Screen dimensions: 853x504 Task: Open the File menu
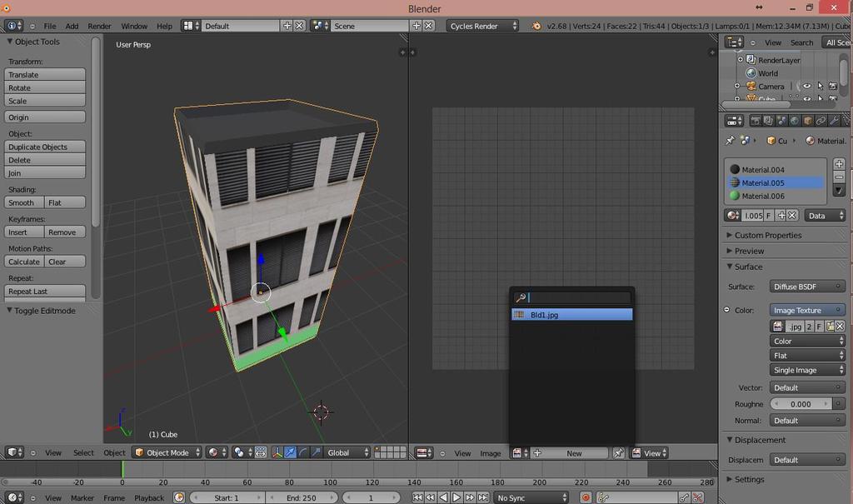tap(50, 26)
